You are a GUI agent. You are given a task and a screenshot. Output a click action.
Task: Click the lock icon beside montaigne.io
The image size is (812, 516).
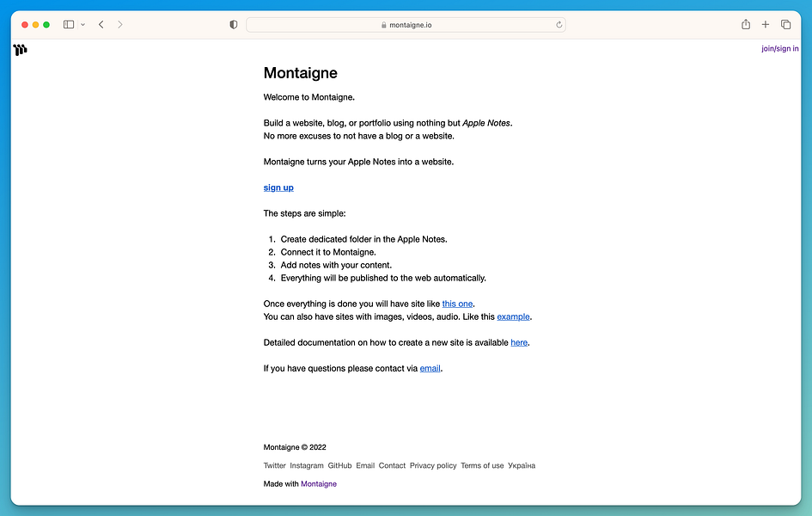coord(384,25)
